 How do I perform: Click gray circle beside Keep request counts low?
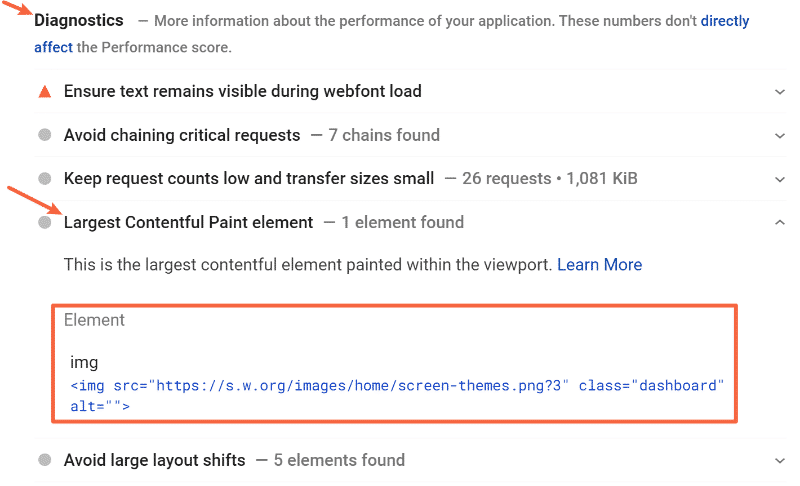click(x=44, y=179)
